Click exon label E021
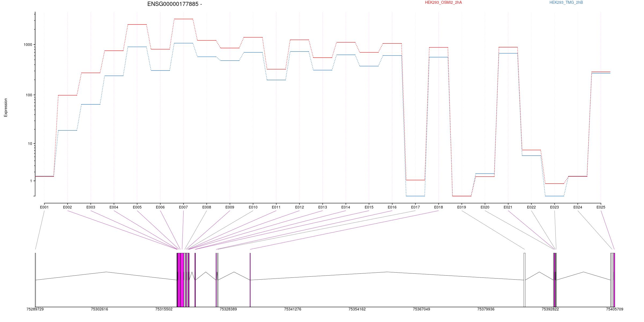 pyautogui.click(x=508, y=207)
